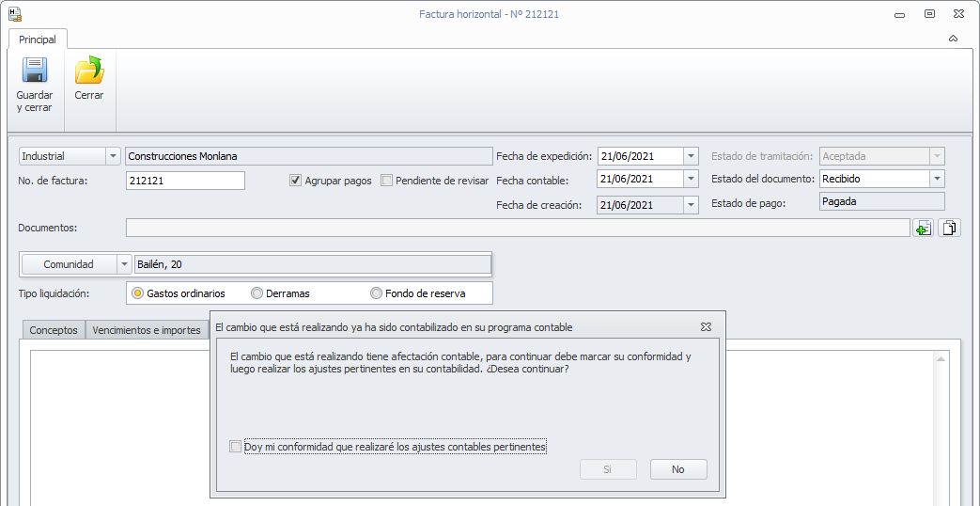Enable the Pendiente de revisar checkbox
The height and width of the screenshot is (506, 980).
coord(386,181)
